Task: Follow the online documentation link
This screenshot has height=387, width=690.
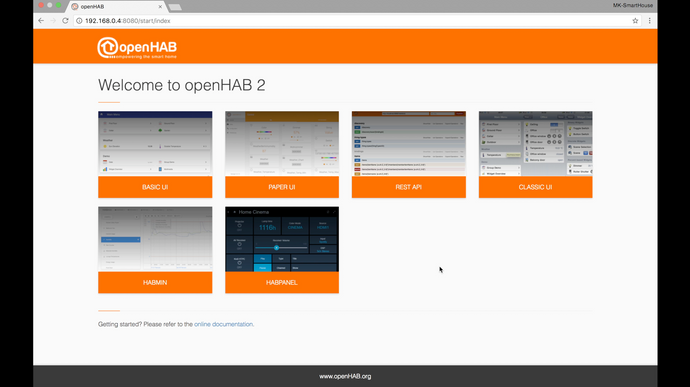Action: pyautogui.click(x=224, y=324)
